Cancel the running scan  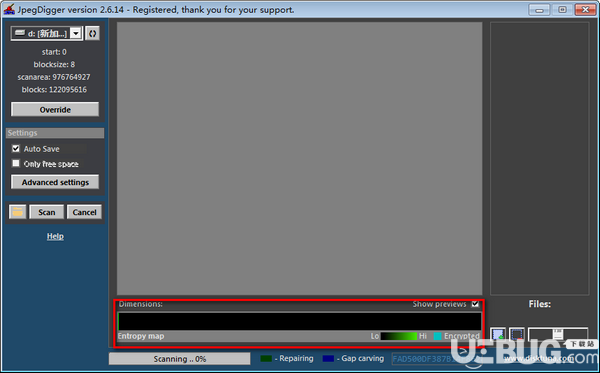pos(84,212)
